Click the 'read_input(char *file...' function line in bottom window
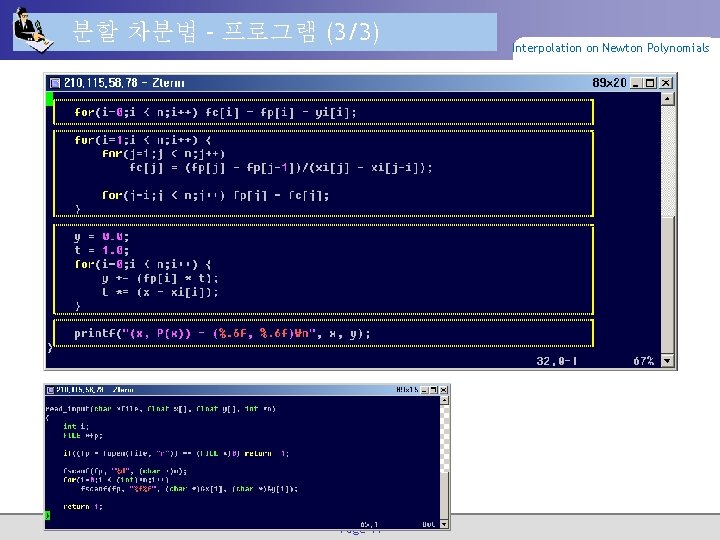 (x=161, y=409)
